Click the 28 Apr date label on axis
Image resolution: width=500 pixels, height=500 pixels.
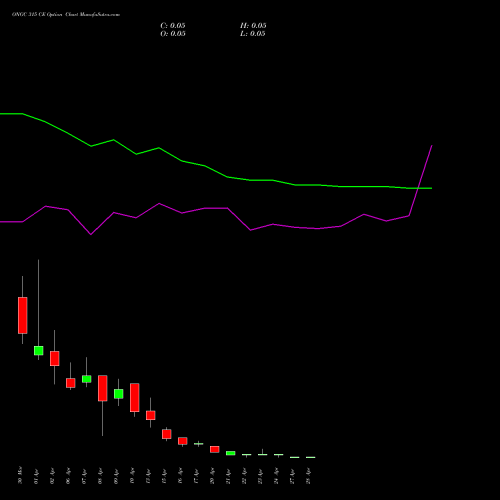pyautogui.click(x=308, y=476)
